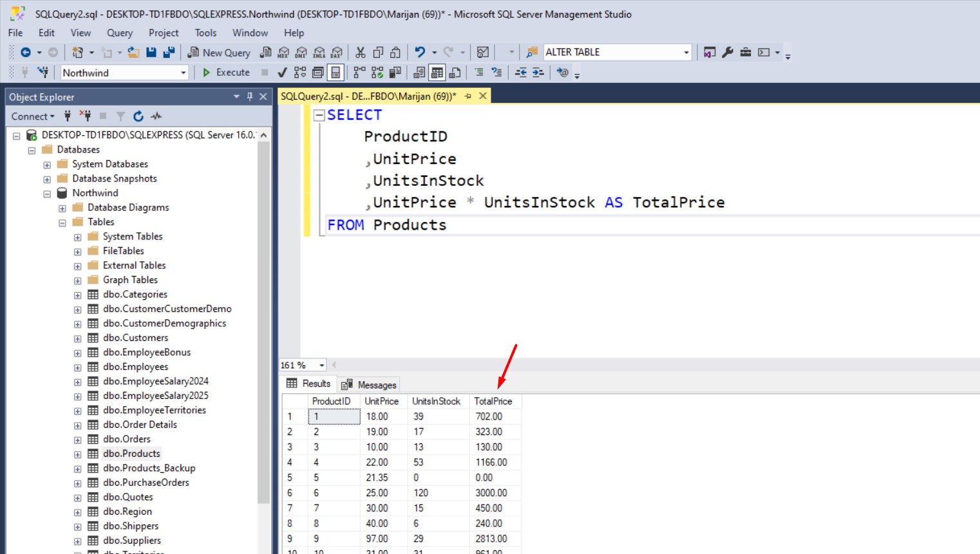This screenshot has height=554, width=980.
Task: Collapse the SELECT statement outline
Action: pyautogui.click(x=319, y=115)
